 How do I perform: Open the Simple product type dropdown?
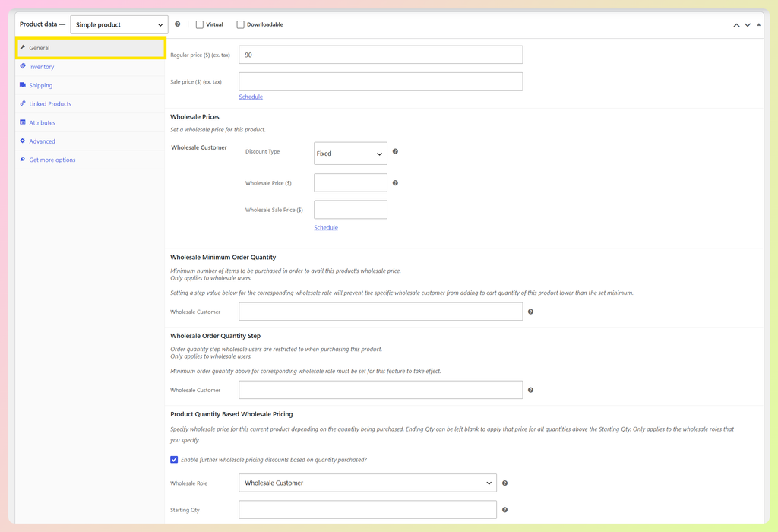click(x=119, y=25)
